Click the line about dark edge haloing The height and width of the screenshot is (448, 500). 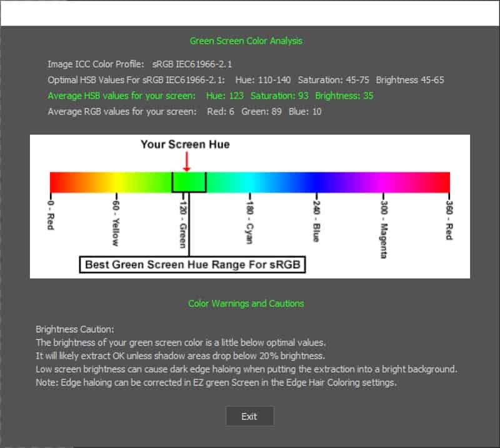246,369
